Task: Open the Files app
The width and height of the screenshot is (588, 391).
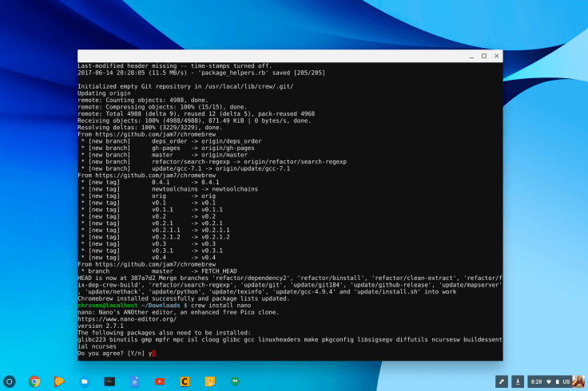Action: pos(84,381)
